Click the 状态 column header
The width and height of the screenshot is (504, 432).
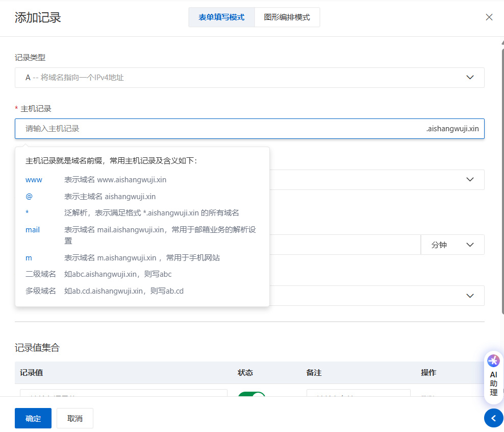(x=245, y=372)
